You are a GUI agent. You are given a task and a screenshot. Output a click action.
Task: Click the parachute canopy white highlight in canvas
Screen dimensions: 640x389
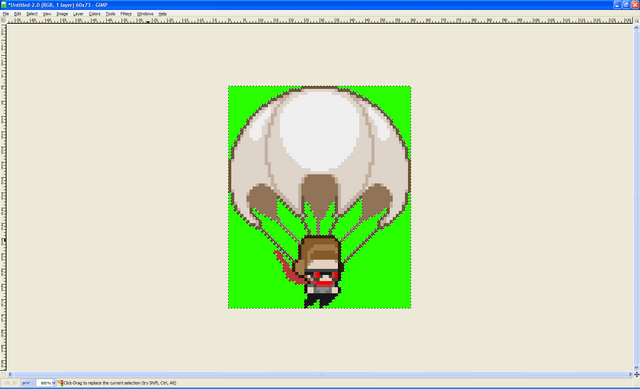tap(319, 130)
